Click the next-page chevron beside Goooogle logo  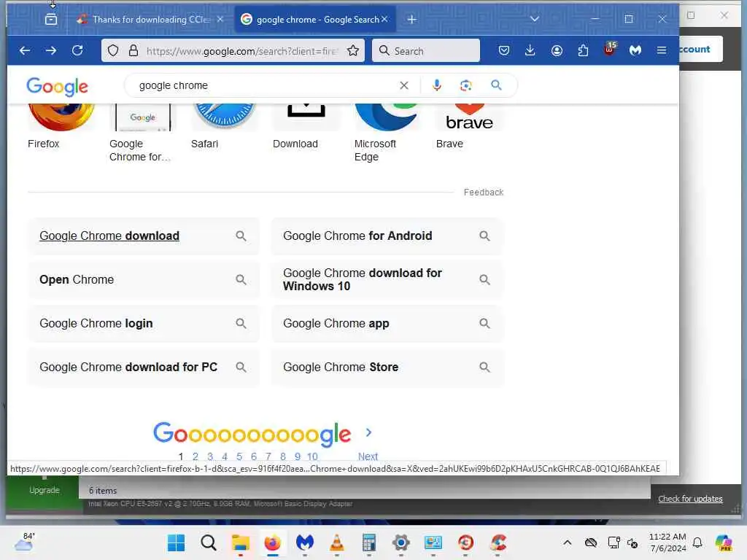tap(368, 432)
